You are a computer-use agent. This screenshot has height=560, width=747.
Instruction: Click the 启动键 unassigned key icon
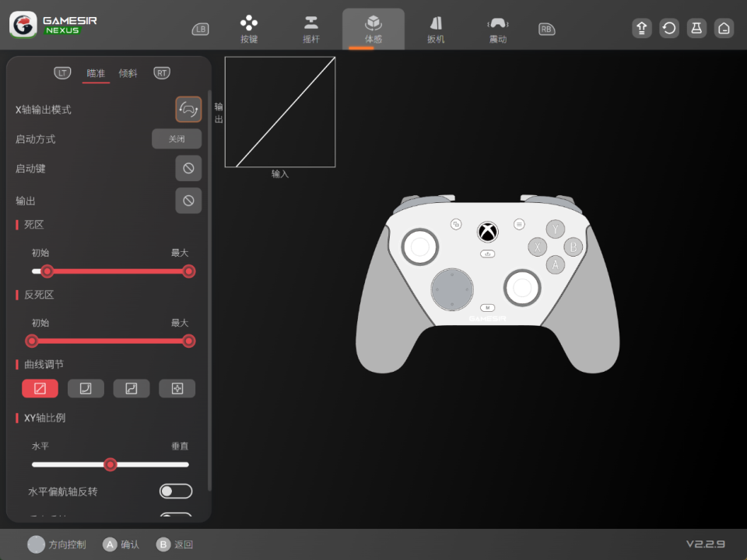point(188,168)
